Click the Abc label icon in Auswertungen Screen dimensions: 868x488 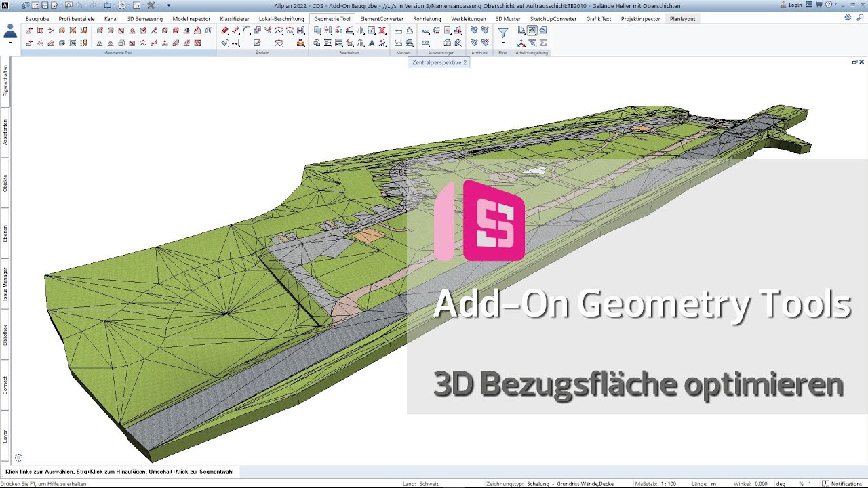tap(425, 30)
